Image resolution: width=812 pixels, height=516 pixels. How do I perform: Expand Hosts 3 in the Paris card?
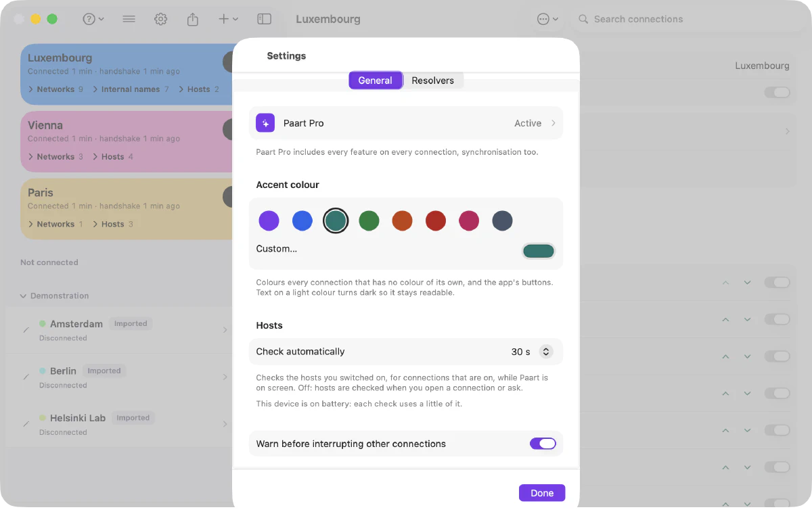[x=113, y=225]
